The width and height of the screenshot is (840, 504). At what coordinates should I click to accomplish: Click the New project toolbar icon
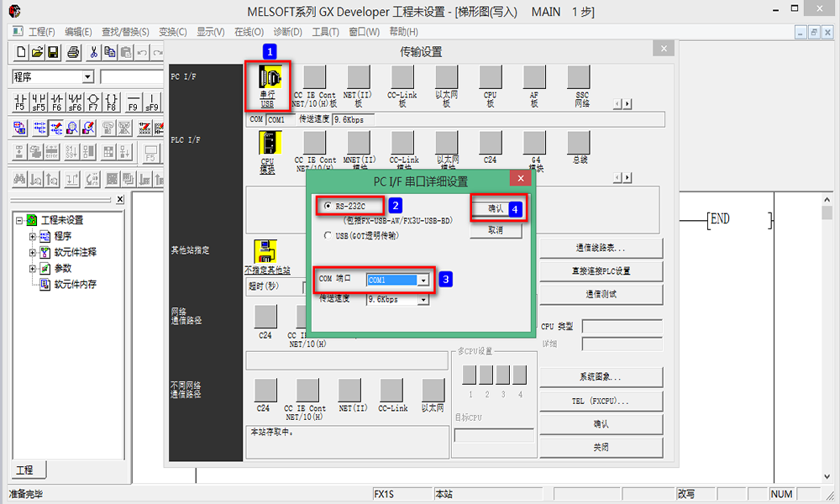click(x=21, y=53)
